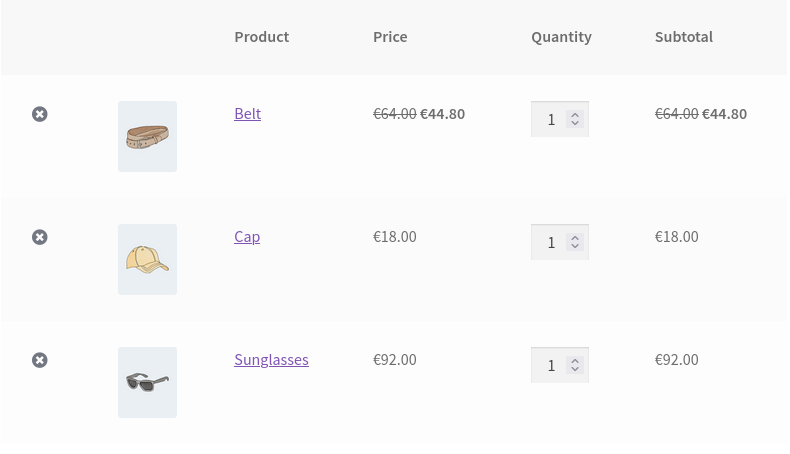
Task: Open the Belt product thumbnail
Action: [147, 136]
